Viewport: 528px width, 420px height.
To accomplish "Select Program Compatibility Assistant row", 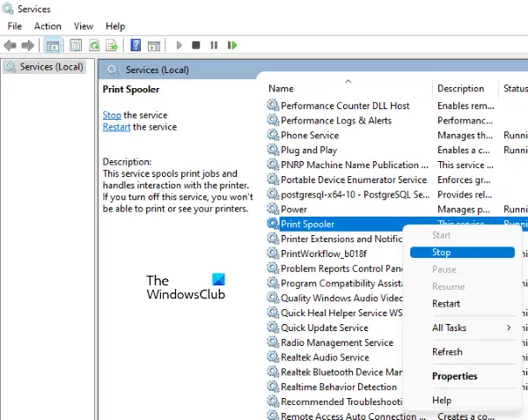I will (341, 284).
